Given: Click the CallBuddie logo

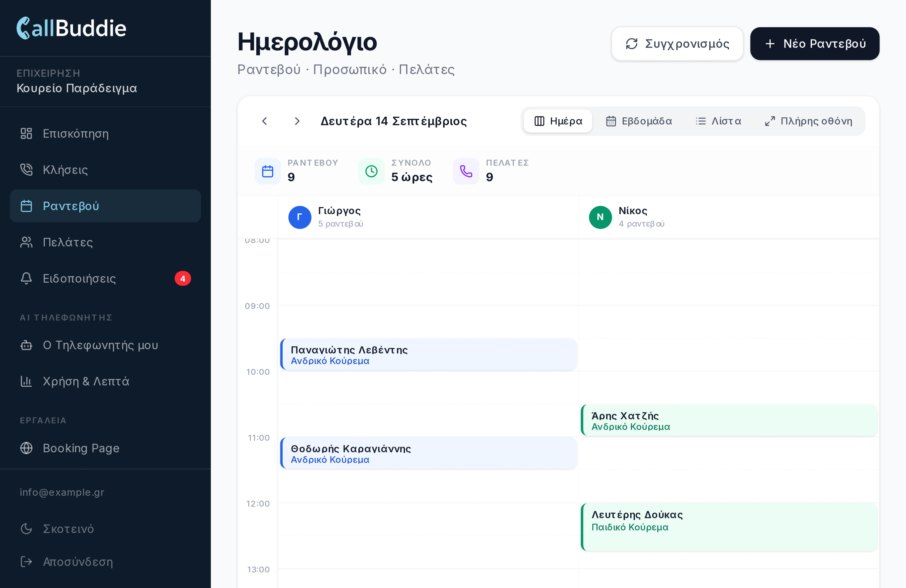Looking at the screenshot, I should pyautogui.click(x=71, y=28).
